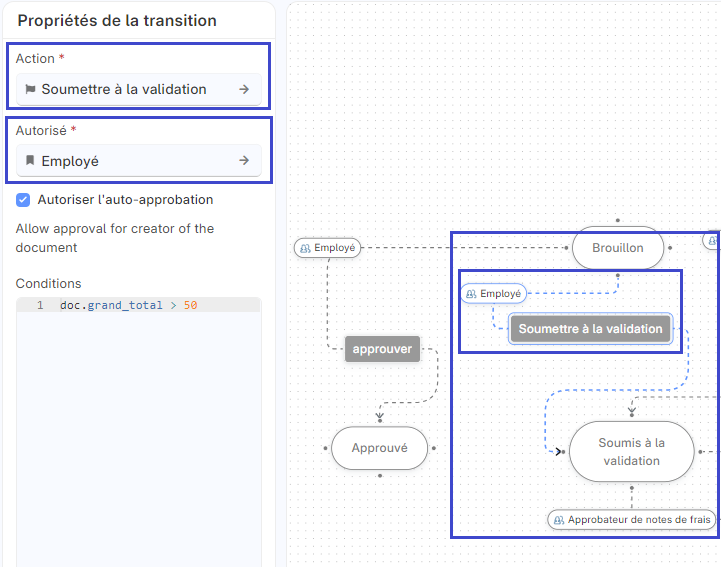The image size is (721, 567).
Task: Open the Autorisé field showing Employé
Action: (x=139, y=161)
